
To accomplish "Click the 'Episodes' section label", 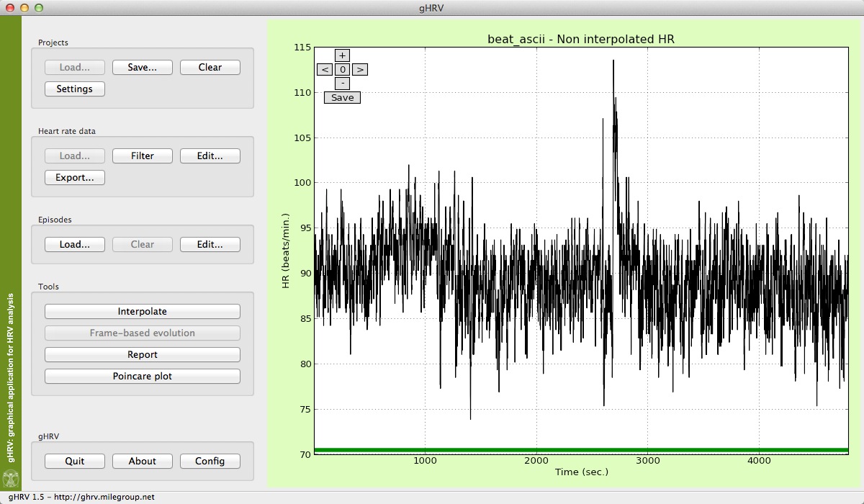I will pos(55,220).
